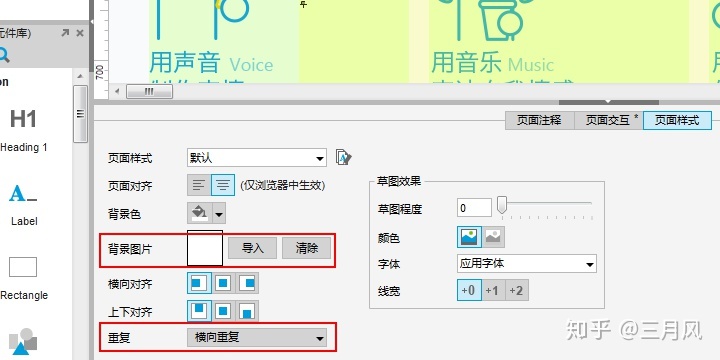Switch to the 页面交互 tab
Screen dimensions: 720x360
[608, 120]
